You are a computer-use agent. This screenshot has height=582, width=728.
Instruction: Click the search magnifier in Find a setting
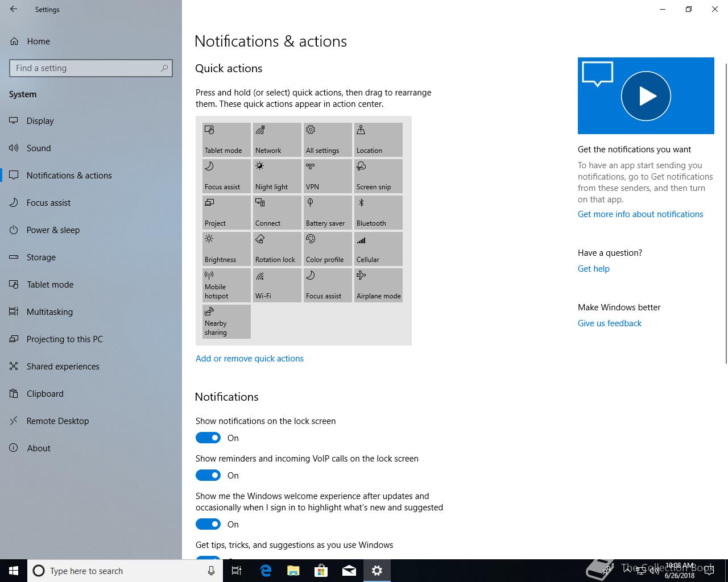[x=164, y=68]
